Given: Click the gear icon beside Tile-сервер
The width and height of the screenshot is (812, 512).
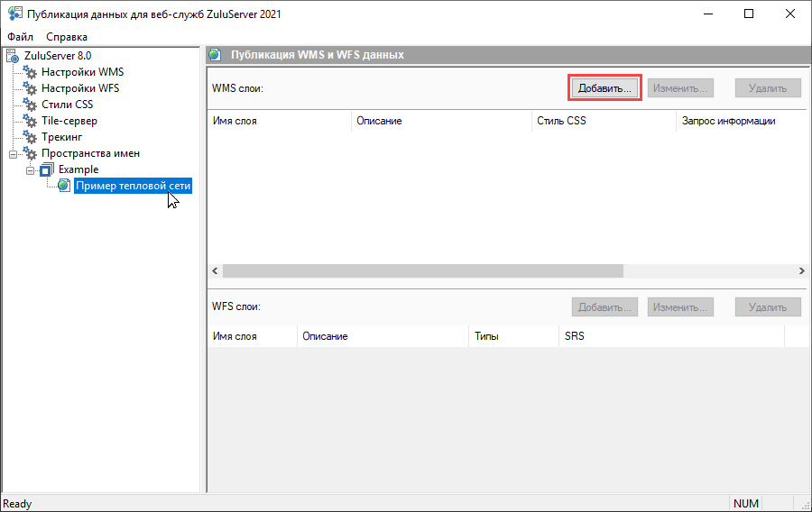Looking at the screenshot, I should [x=30, y=121].
